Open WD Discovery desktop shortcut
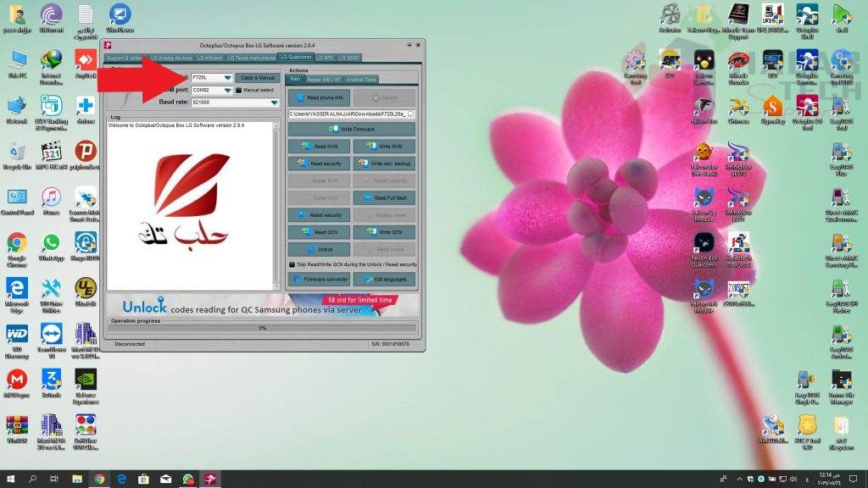This screenshot has height=488, width=868. (17, 341)
